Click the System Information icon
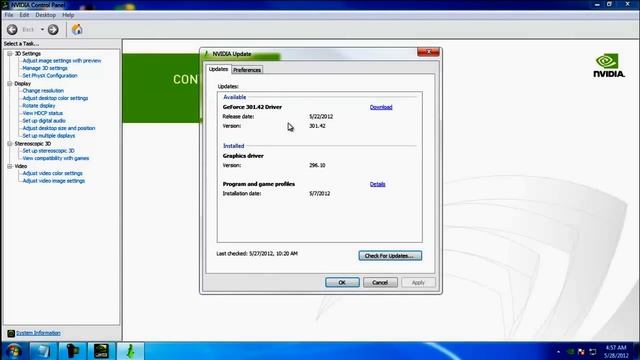The image size is (640, 360). pos(11,333)
